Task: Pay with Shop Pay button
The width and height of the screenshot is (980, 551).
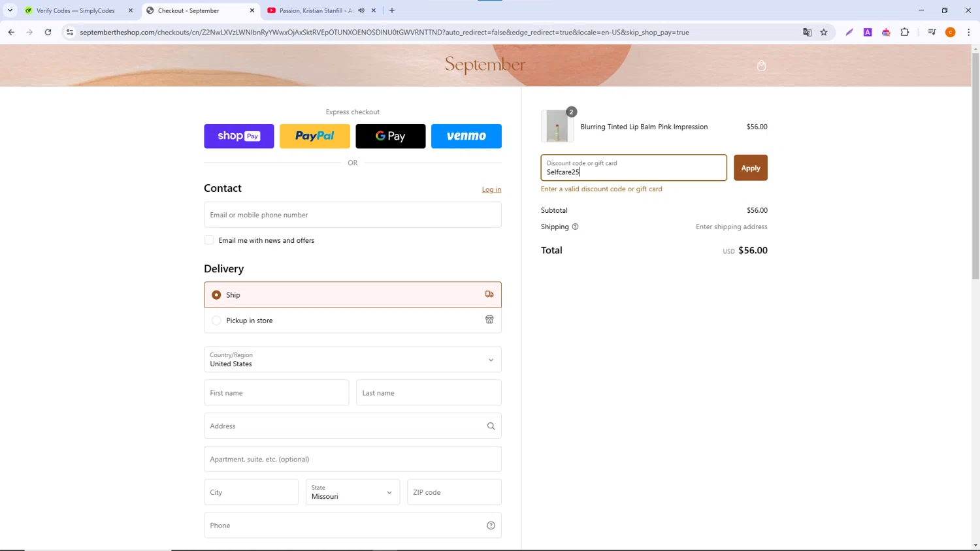Action: (239, 136)
